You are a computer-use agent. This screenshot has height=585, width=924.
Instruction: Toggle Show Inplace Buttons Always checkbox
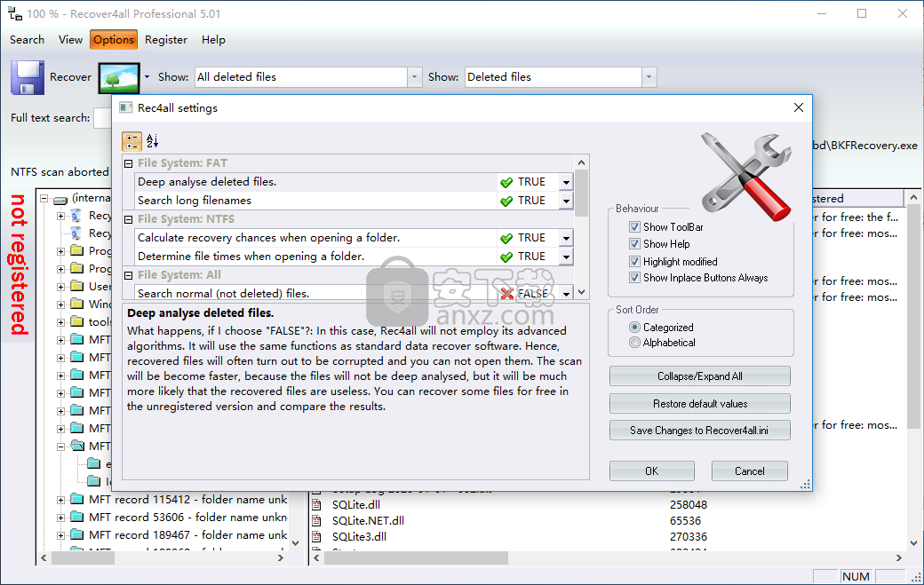[634, 278]
